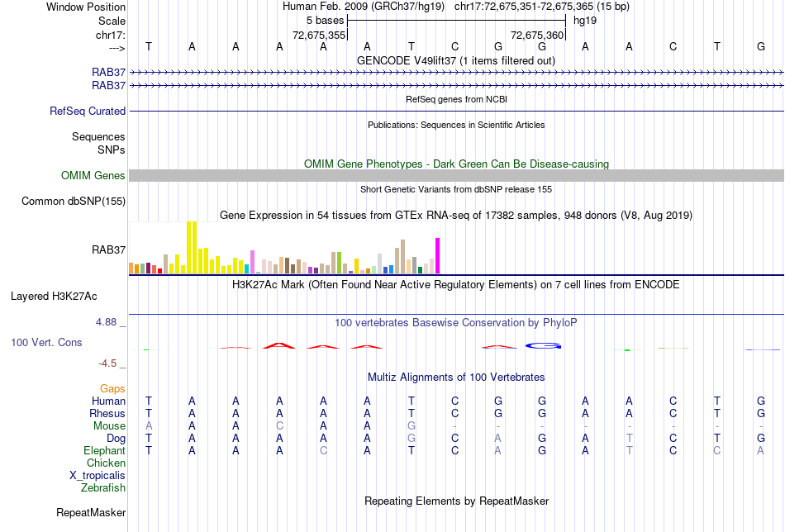785x532 pixels.
Task: Select the Human alignment row label
Action: [x=108, y=401]
